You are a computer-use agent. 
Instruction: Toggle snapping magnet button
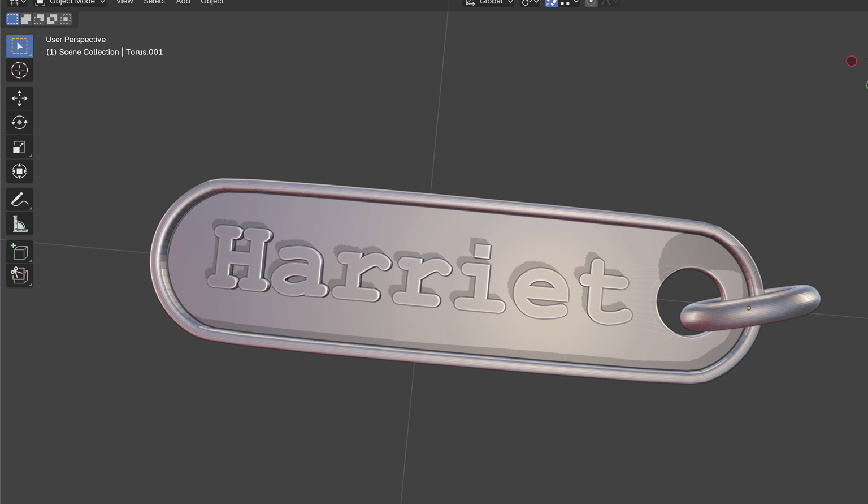coord(551,2)
